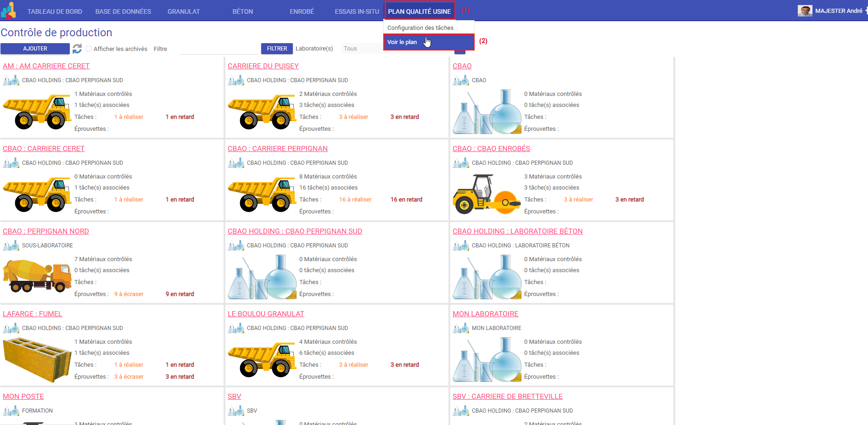This screenshot has height=425, width=868.
Task: Open the MON POSTE link
Action: [23, 397]
